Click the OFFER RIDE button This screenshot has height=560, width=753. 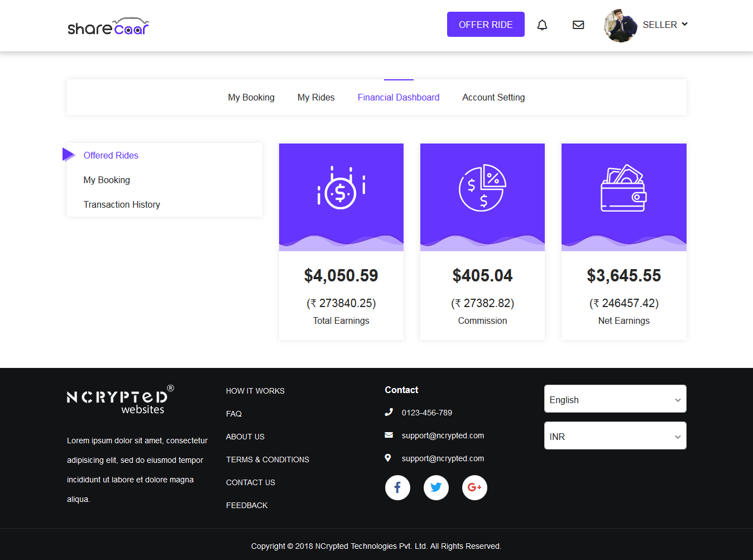tap(486, 25)
